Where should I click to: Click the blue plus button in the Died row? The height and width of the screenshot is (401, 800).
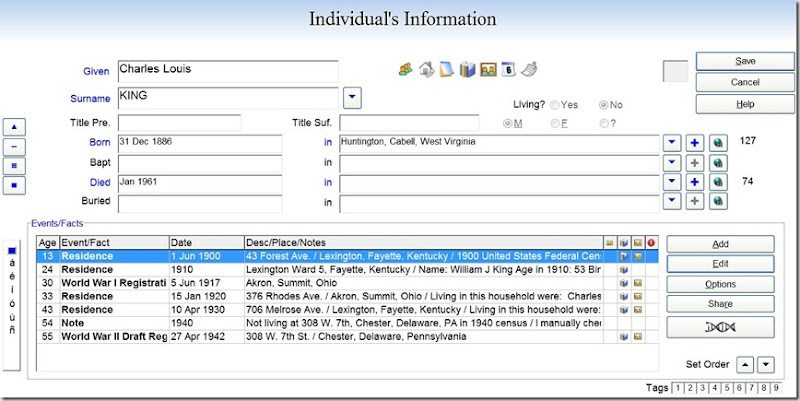click(694, 182)
